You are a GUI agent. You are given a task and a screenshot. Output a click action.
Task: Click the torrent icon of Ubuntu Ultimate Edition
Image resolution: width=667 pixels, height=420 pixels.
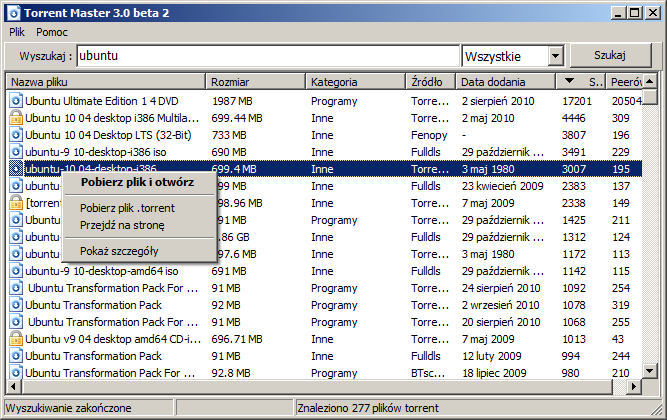(x=16, y=101)
